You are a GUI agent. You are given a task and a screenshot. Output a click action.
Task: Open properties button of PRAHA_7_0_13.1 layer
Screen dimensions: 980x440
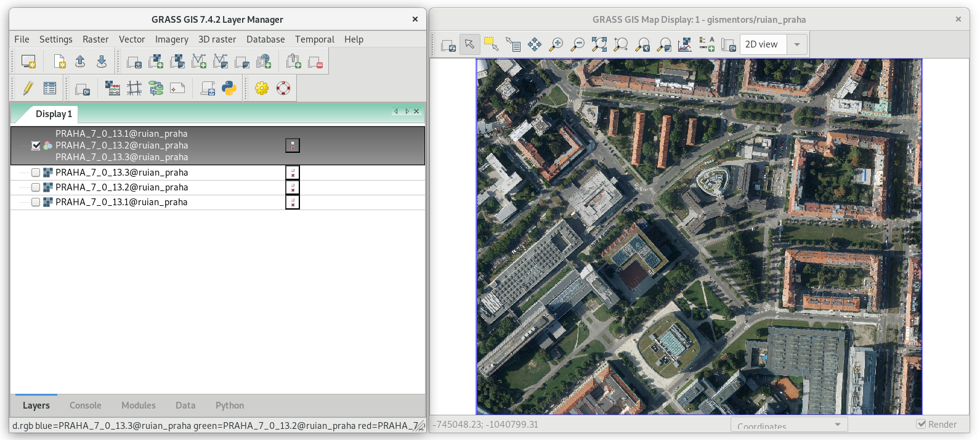(x=293, y=202)
